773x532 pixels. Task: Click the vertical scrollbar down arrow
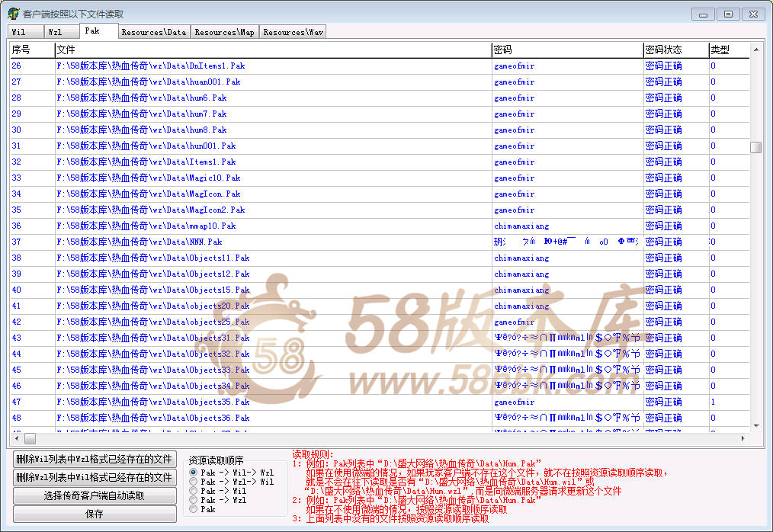click(x=756, y=426)
